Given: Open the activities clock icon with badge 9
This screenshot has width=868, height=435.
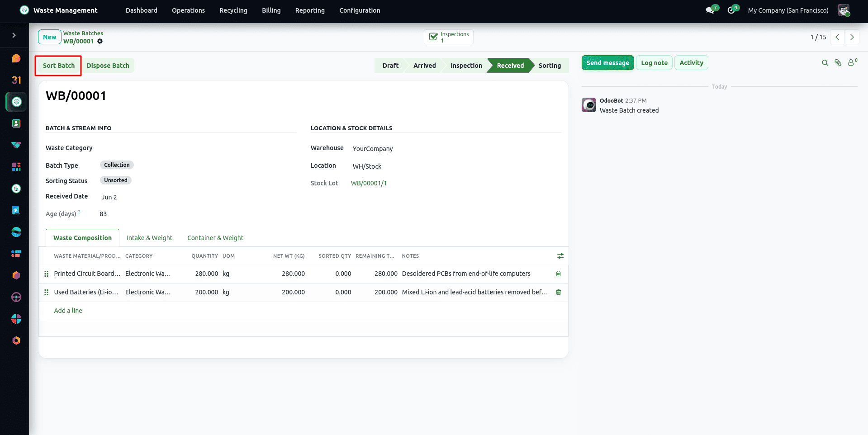Looking at the screenshot, I should pos(731,10).
